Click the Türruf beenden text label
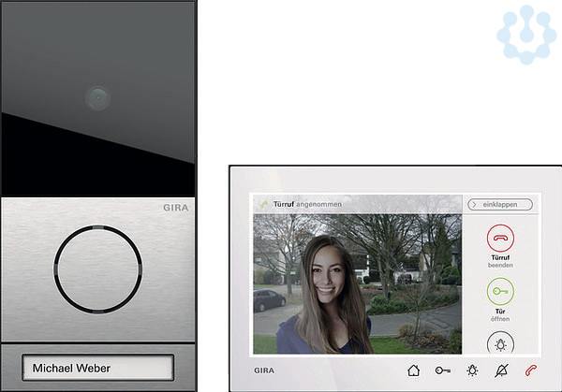562x392 pixels. click(500, 264)
